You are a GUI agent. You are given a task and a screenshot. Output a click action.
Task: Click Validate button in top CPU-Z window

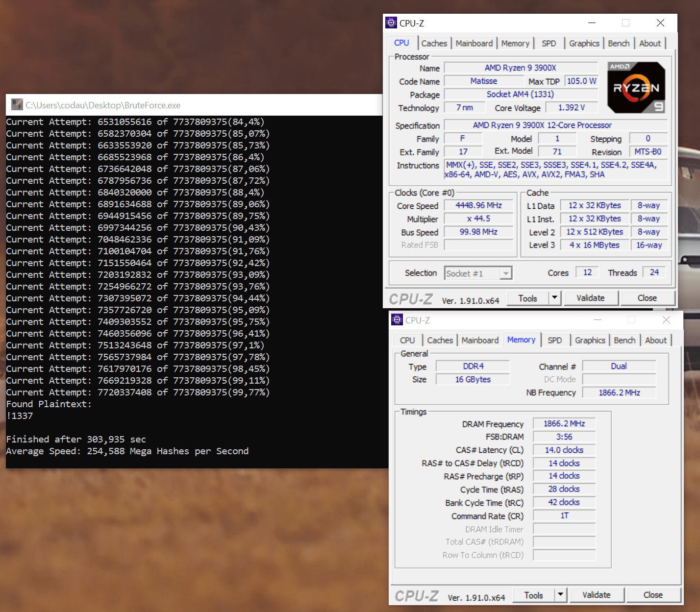click(591, 298)
